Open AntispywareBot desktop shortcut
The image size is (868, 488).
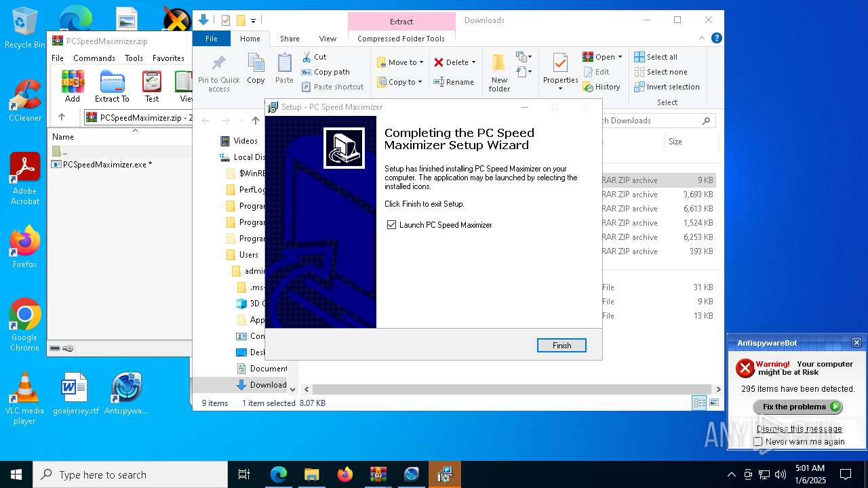tap(126, 394)
